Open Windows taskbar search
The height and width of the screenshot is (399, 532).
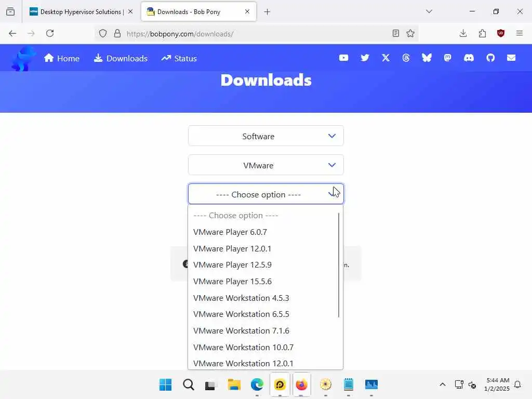point(188,385)
